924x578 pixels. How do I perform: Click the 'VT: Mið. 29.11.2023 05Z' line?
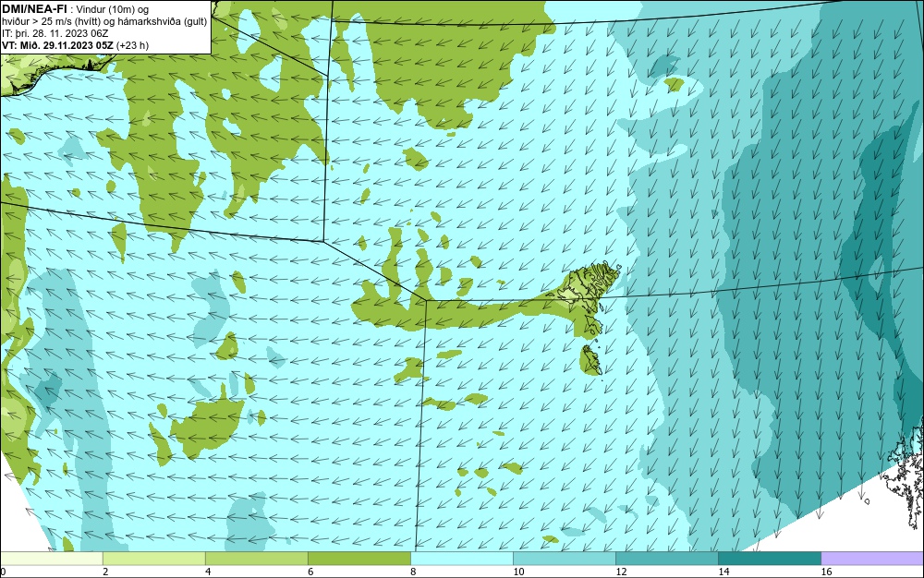pyautogui.click(x=57, y=45)
